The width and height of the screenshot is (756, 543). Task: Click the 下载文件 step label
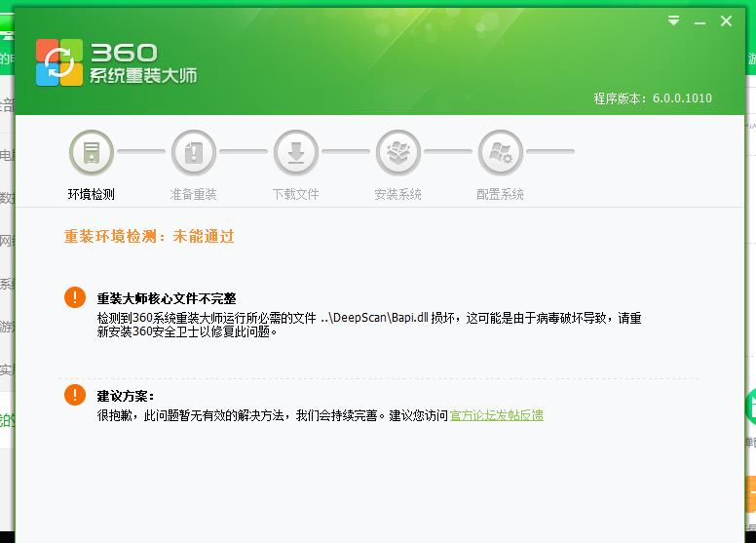[295, 195]
